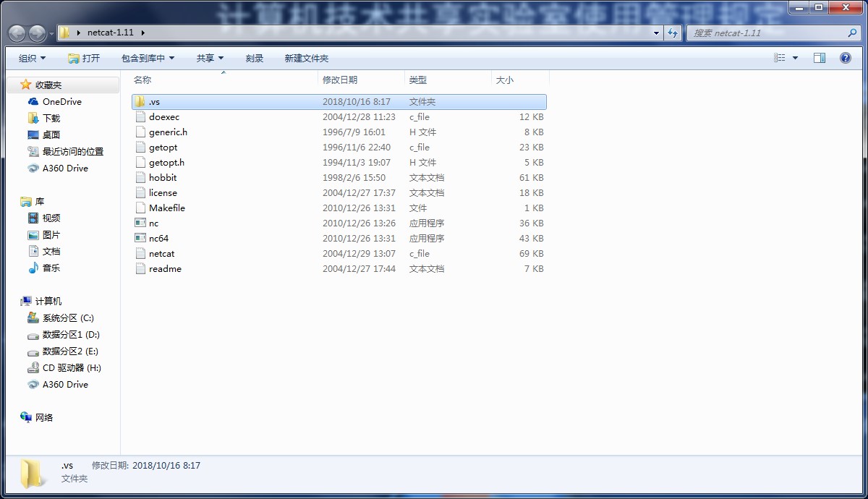
Task: Click the 打开 toolbar button
Action: pos(84,58)
